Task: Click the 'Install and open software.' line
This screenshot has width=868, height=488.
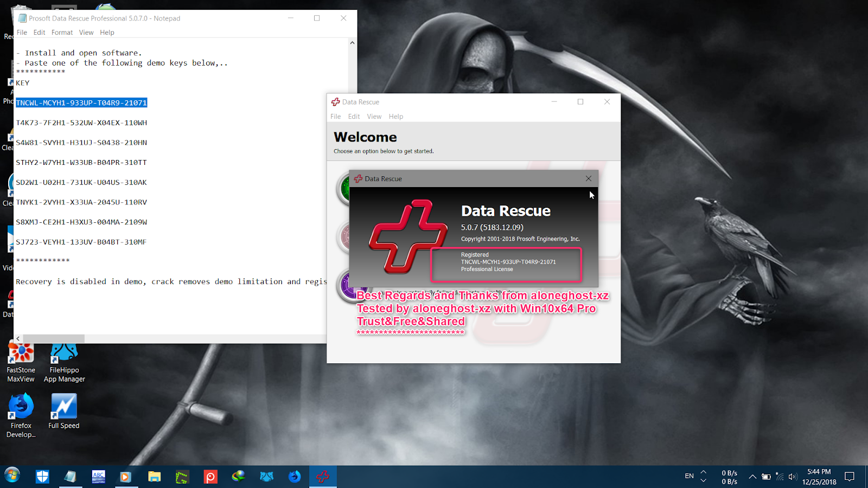Action: [x=79, y=53]
